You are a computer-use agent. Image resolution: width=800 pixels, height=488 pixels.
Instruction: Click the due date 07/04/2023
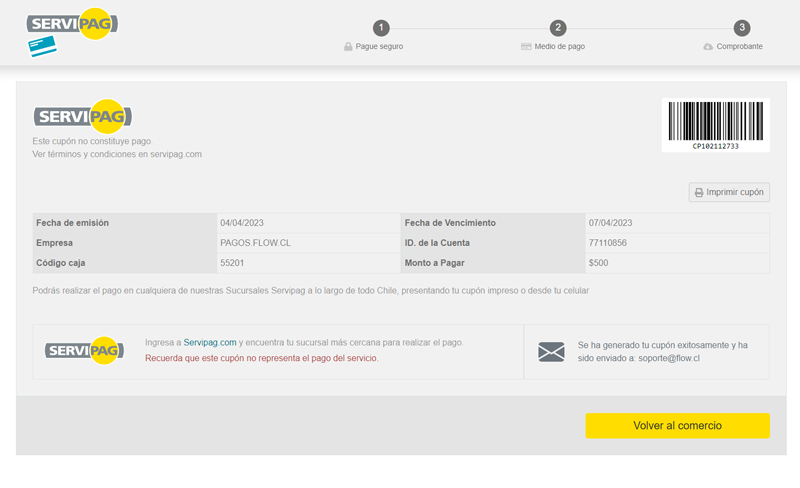[x=610, y=223]
